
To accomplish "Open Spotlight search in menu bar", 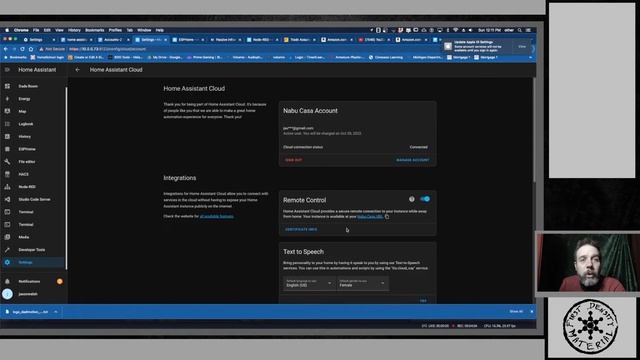I will click(520, 30).
